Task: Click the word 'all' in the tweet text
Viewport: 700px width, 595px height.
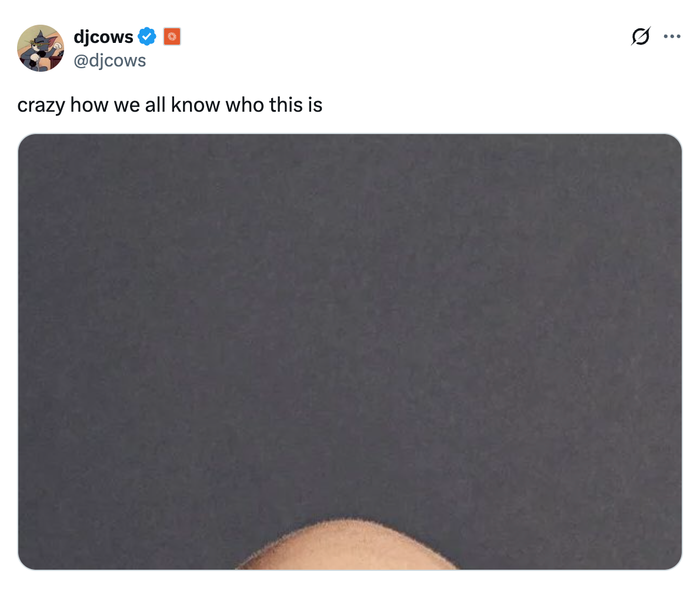Action: [155, 105]
